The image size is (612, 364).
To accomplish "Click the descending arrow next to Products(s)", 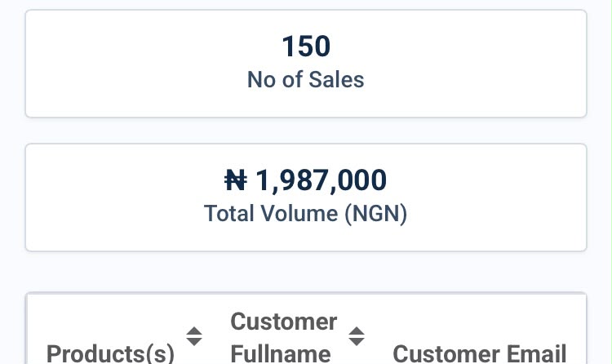I will tap(194, 342).
